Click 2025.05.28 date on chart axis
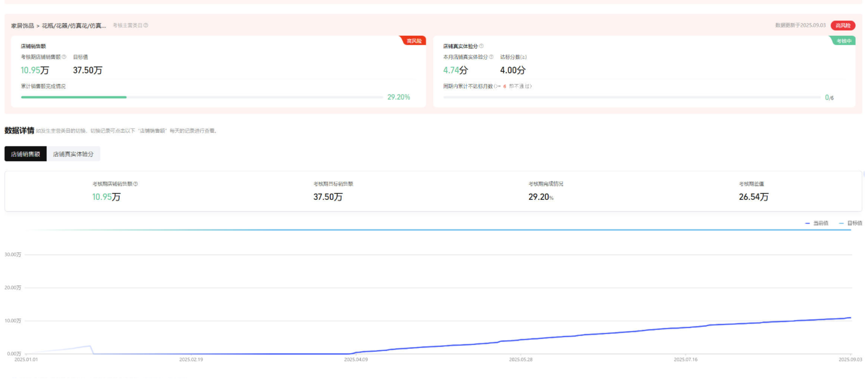 [x=521, y=360]
